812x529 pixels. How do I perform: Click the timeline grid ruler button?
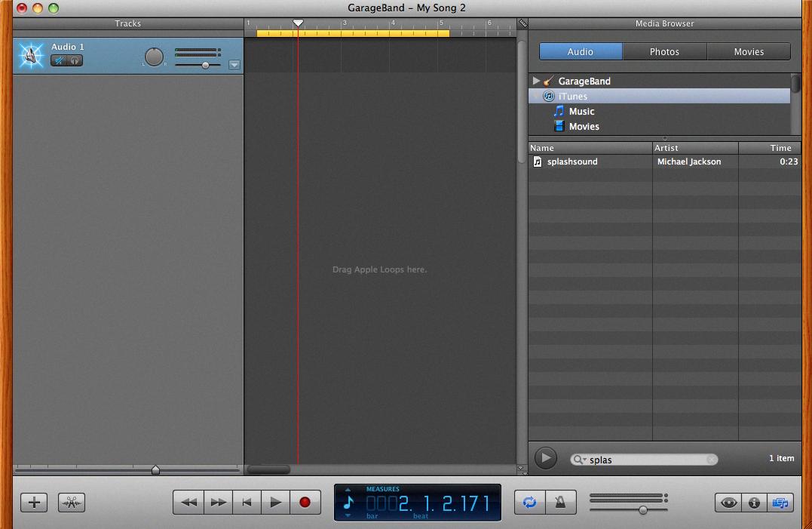523,23
